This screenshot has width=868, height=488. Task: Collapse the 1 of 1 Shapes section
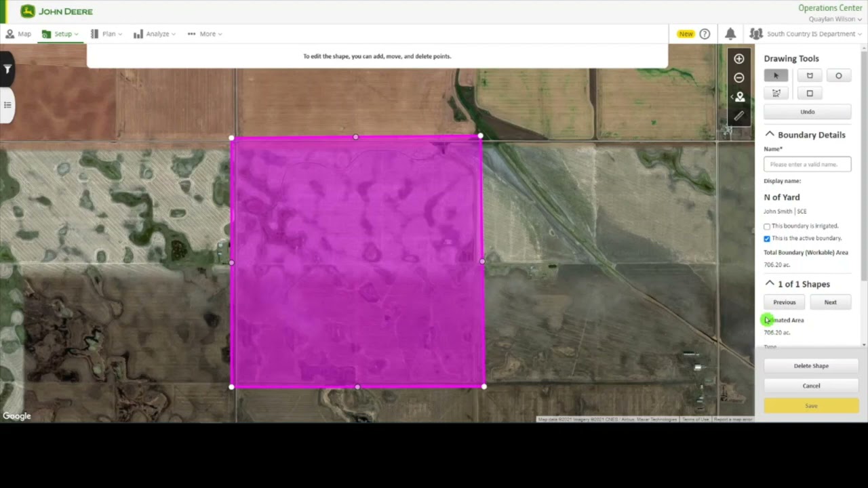[770, 283]
